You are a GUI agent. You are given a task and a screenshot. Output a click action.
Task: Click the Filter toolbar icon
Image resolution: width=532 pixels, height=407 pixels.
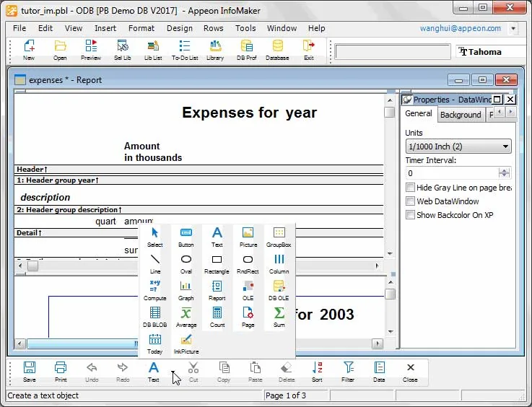(x=348, y=372)
